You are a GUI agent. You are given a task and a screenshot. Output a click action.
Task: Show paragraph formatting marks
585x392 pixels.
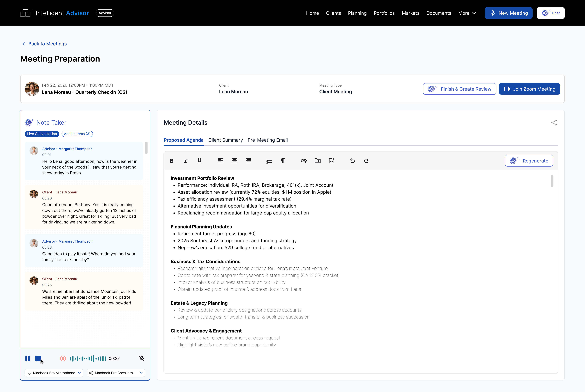point(283,161)
